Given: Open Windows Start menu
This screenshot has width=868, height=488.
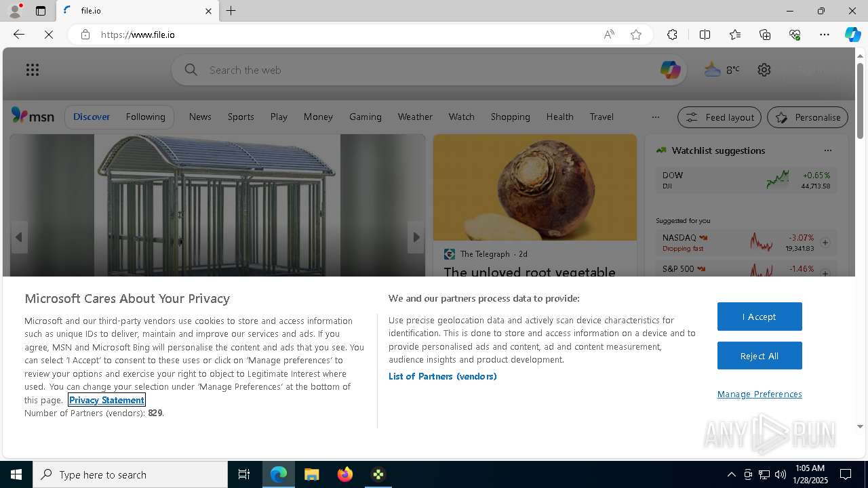Looking at the screenshot, I should [x=16, y=474].
